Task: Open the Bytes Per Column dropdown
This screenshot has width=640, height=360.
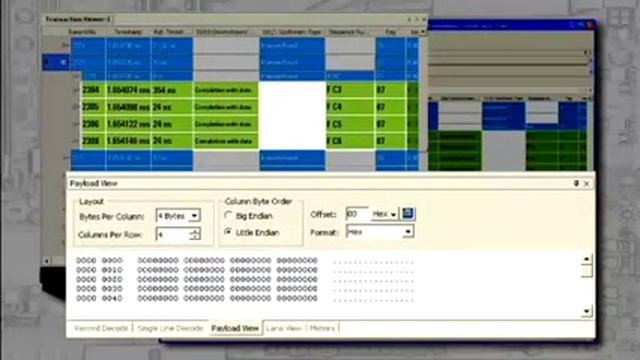Action: (195, 216)
